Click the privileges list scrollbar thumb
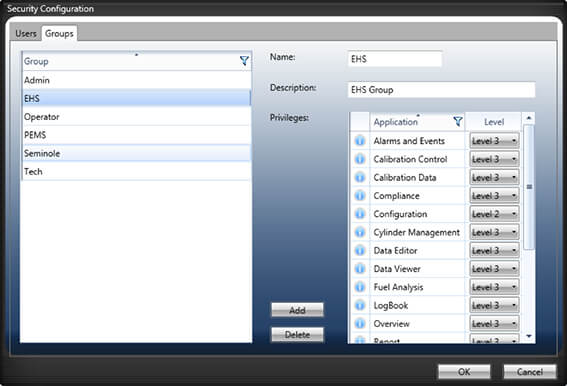The image size is (567, 386). [x=529, y=187]
